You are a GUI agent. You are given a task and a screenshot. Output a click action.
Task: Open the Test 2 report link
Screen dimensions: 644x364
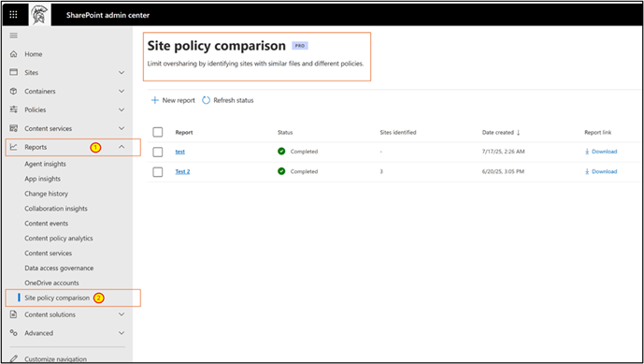[x=182, y=171]
